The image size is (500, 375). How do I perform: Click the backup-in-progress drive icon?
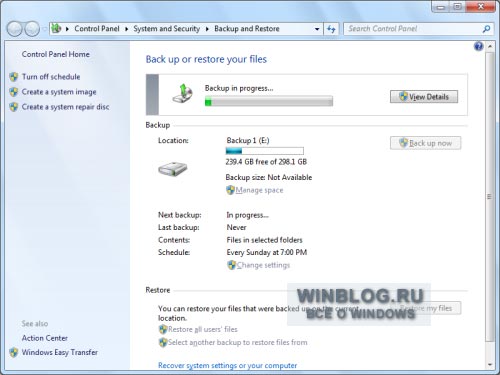tap(183, 94)
